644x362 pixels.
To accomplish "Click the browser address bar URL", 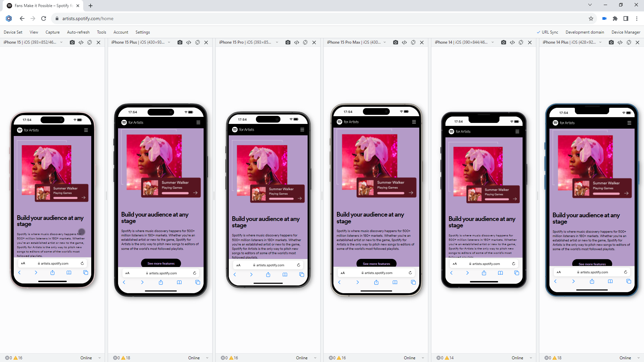I will [x=88, y=18].
